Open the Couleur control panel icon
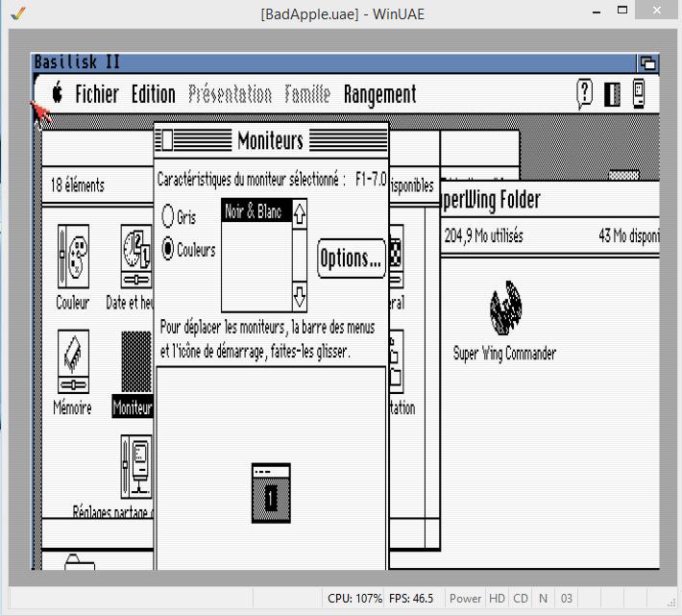682x616 pixels. point(73,256)
